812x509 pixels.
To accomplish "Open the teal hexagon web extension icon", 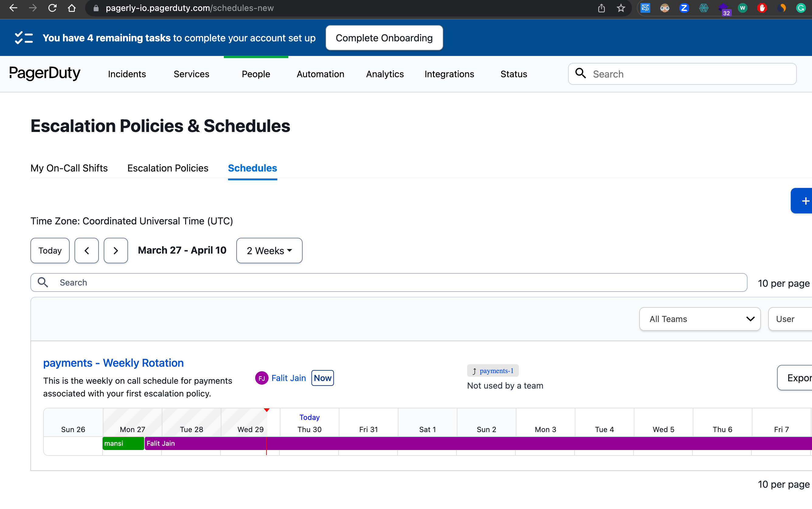I will pyautogui.click(x=704, y=8).
